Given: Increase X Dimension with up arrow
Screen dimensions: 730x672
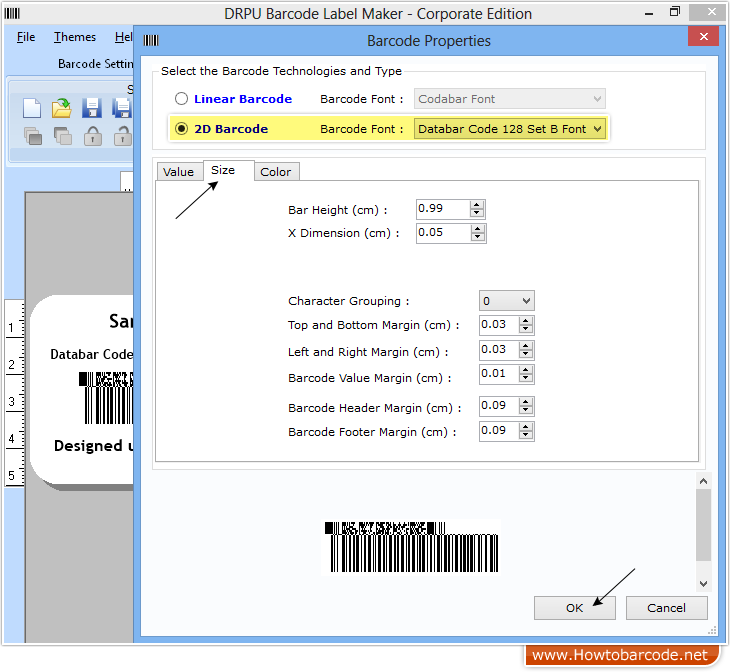Looking at the screenshot, I should (477, 229).
